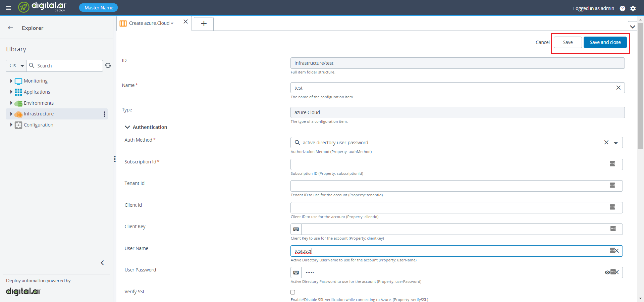Click the masked-value icon in Subscription Id

(x=613, y=164)
